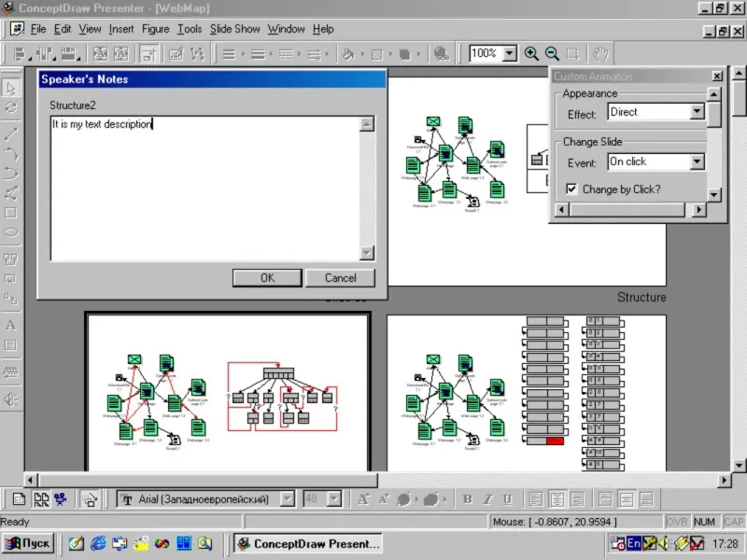This screenshot has width=747, height=560.
Task: Click the distribute objects toolbar icon
Action: [46, 54]
